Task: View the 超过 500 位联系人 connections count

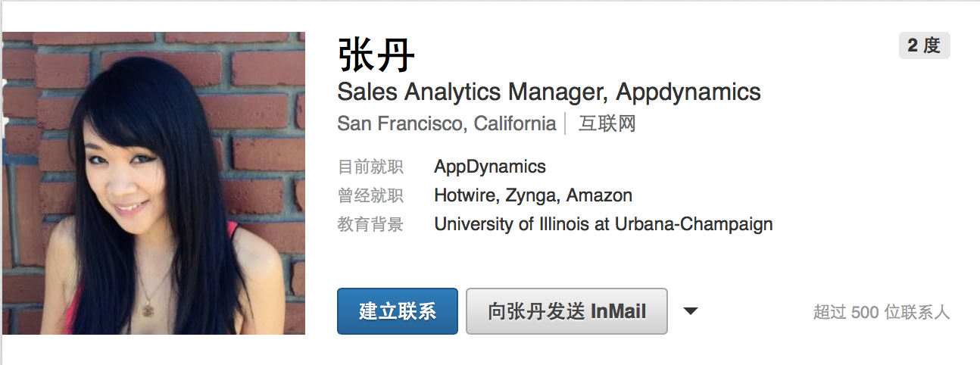Action: pos(881,312)
